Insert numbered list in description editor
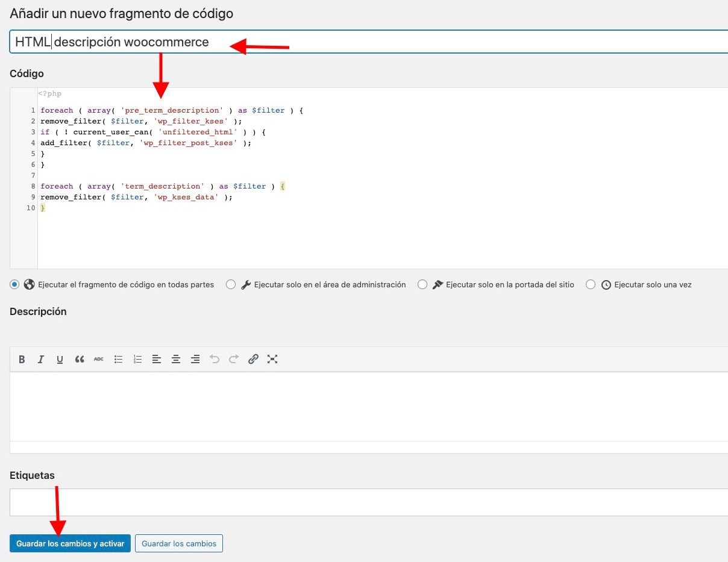Viewport: 728px width, 562px height. [137, 359]
